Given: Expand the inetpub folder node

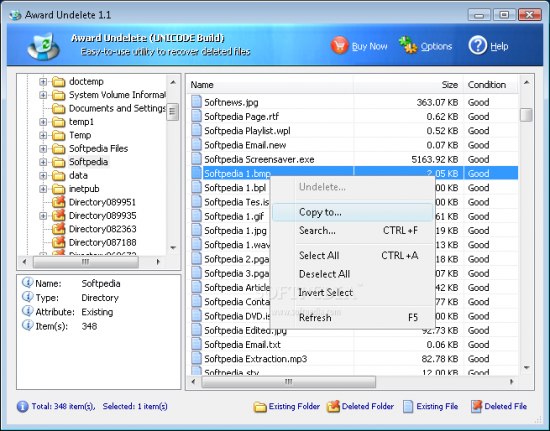Looking at the screenshot, I should click(x=43, y=189).
